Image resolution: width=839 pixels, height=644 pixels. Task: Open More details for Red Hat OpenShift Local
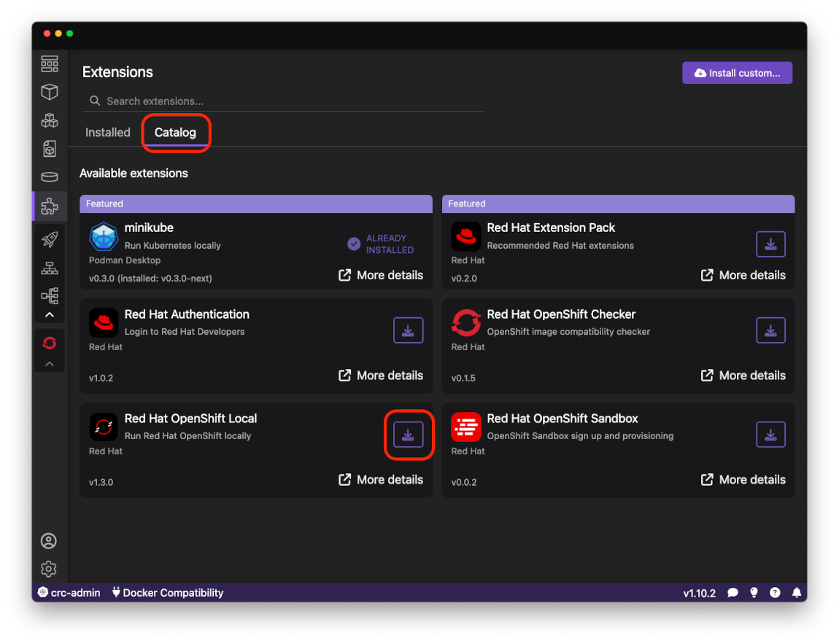click(x=381, y=480)
